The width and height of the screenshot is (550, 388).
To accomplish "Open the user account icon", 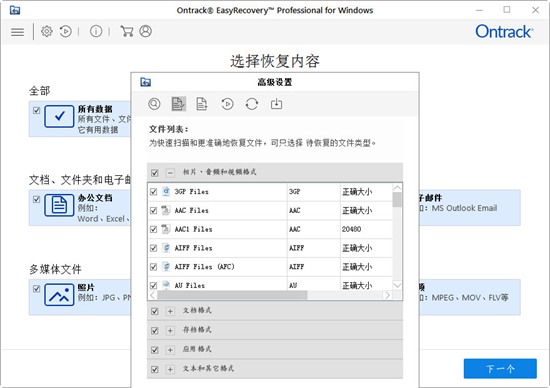I will click(146, 32).
